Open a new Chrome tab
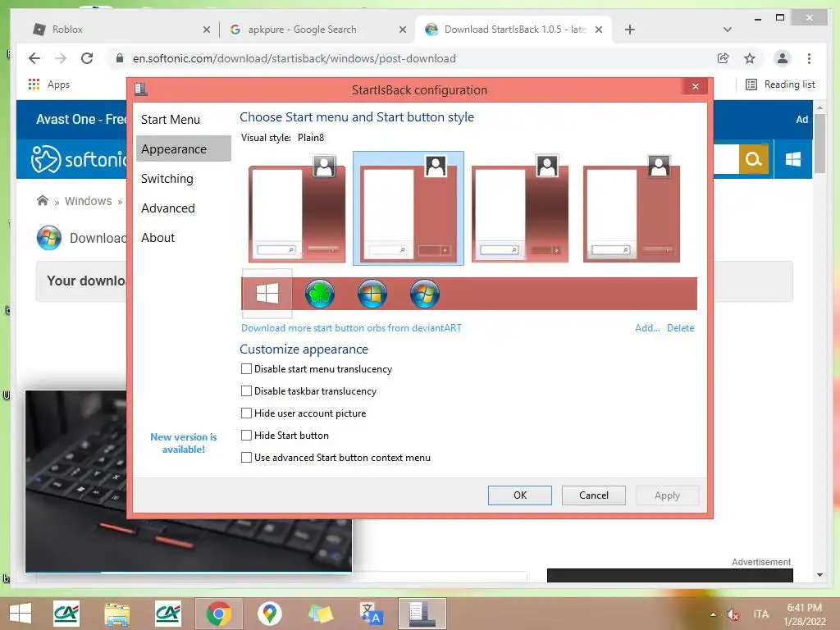This screenshot has height=630, width=840. 630,30
